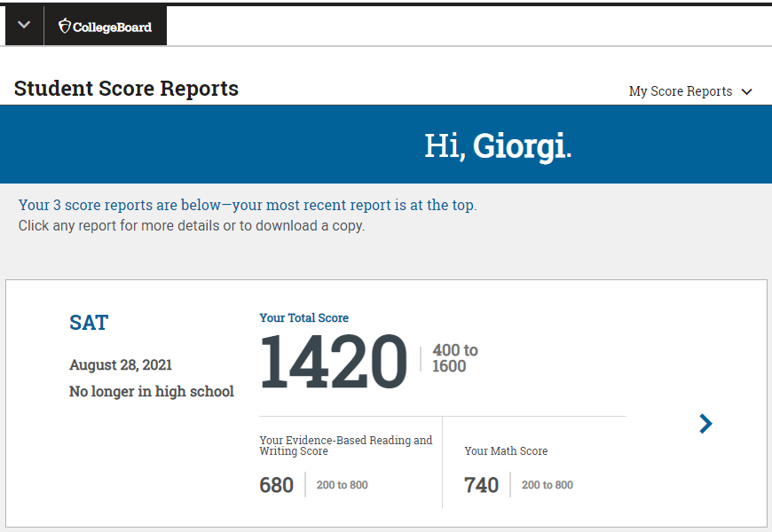Click the 'Your 3 score reports are below' message
The image size is (772, 532).
click(x=247, y=205)
